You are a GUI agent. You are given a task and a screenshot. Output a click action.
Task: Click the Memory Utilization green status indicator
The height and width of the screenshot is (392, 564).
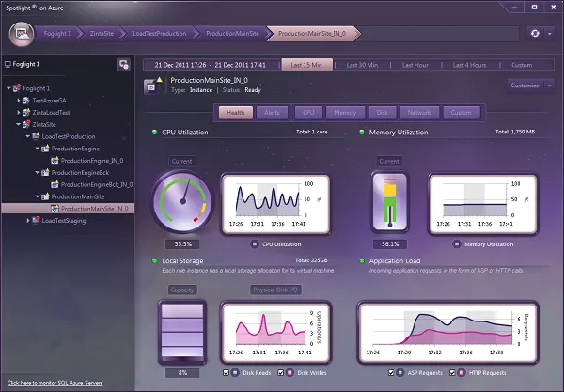(362, 132)
